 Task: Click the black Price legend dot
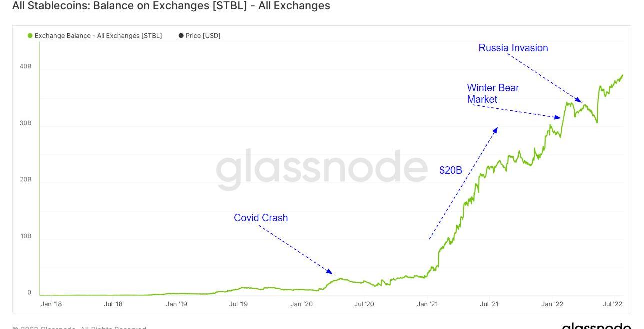coord(181,36)
